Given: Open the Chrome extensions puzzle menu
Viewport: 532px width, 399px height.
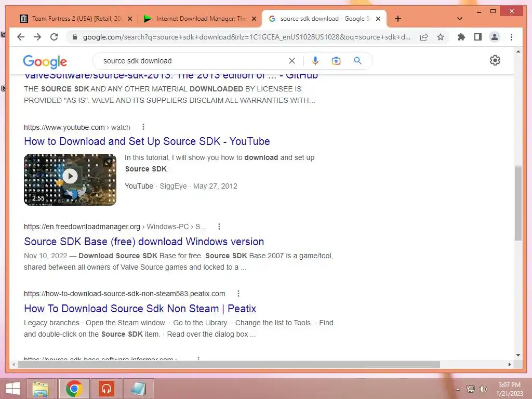Looking at the screenshot, I should (x=461, y=37).
